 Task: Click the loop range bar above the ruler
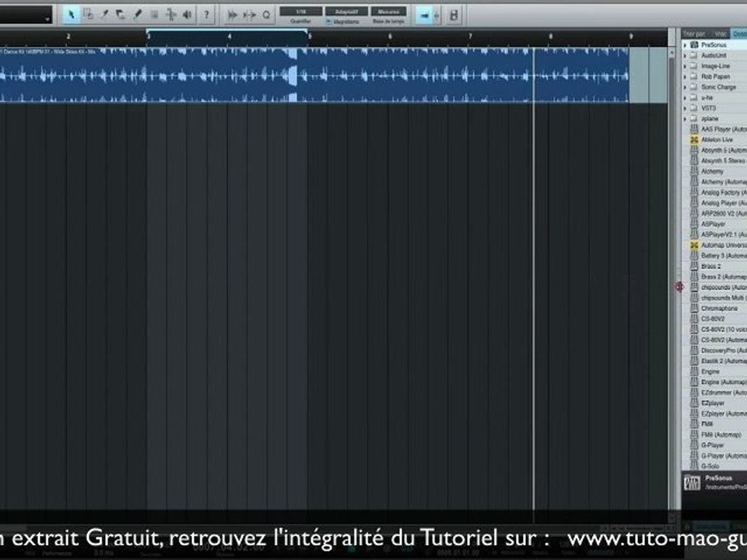point(226,30)
